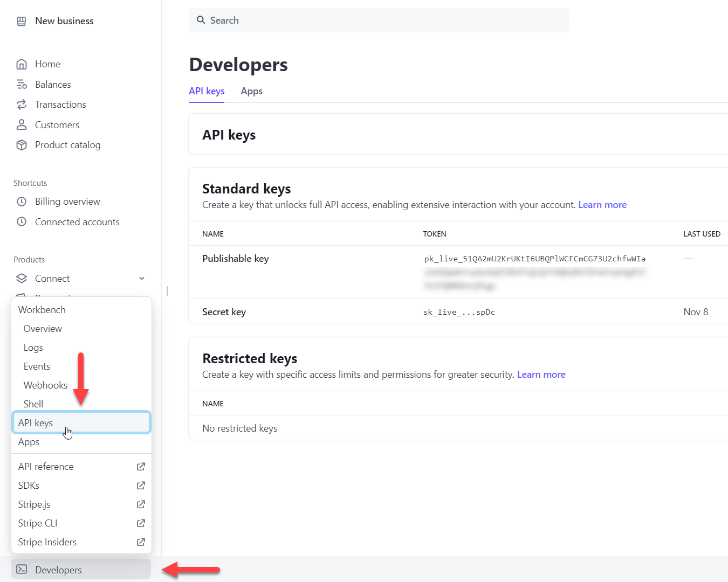Open Product catalog in the sidebar
The image size is (728, 582).
[x=67, y=145]
